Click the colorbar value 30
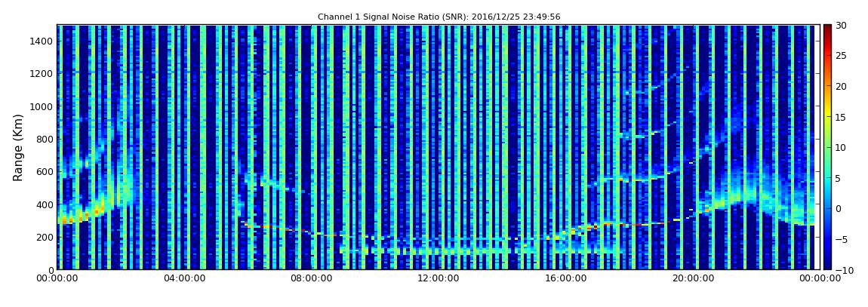 pyautogui.click(x=841, y=25)
